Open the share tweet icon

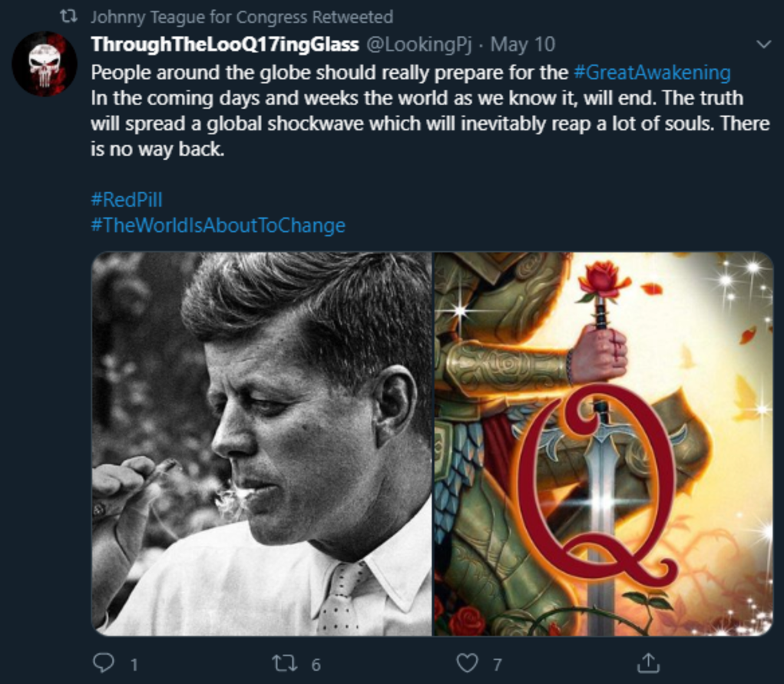point(649,663)
